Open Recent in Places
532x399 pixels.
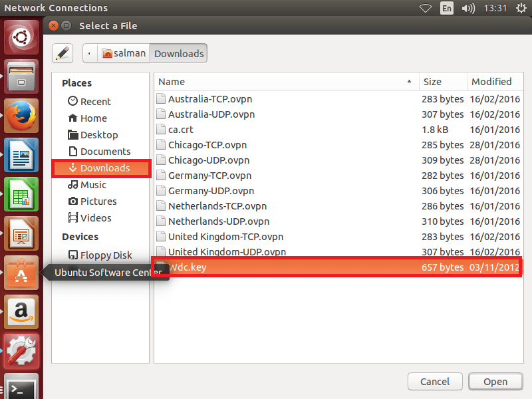click(89, 102)
